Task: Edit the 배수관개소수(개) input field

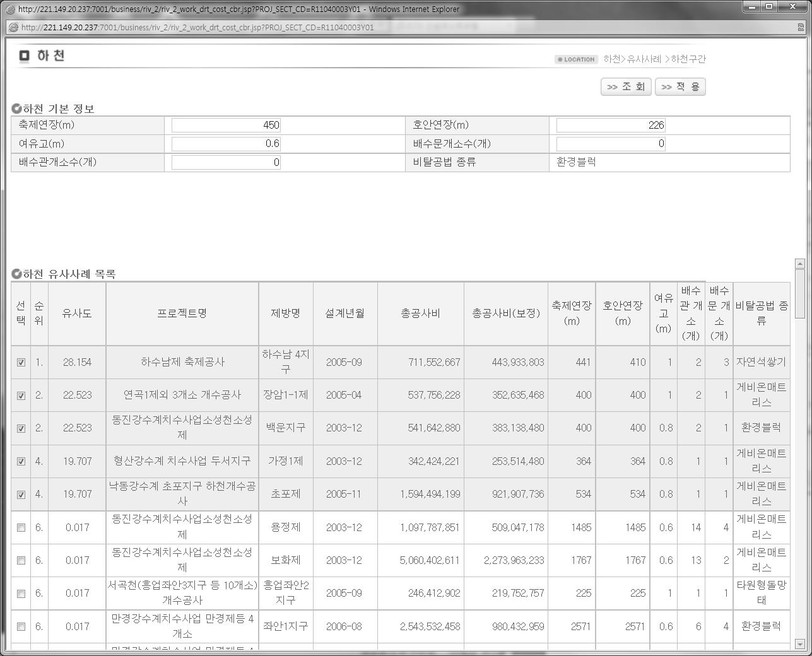Action: click(226, 162)
